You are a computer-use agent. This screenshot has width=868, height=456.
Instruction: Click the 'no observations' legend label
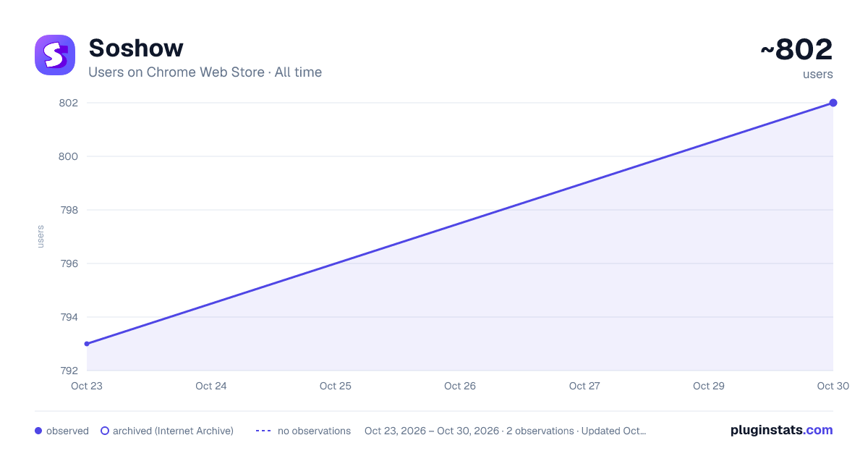(x=314, y=431)
